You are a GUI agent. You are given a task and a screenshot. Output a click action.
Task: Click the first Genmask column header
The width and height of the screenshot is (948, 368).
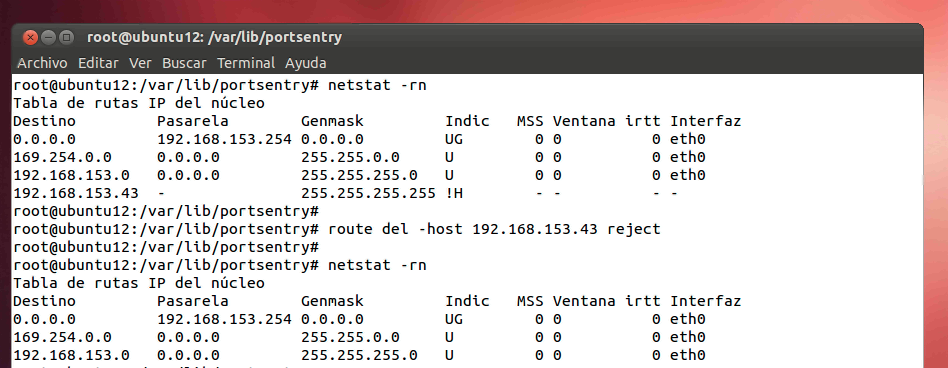tap(333, 121)
